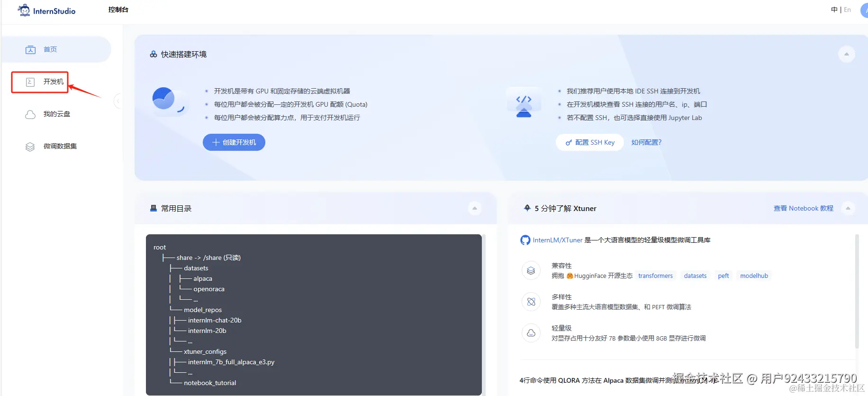Click the 我的云盘 cloud icon
868x396 pixels.
tap(30, 114)
